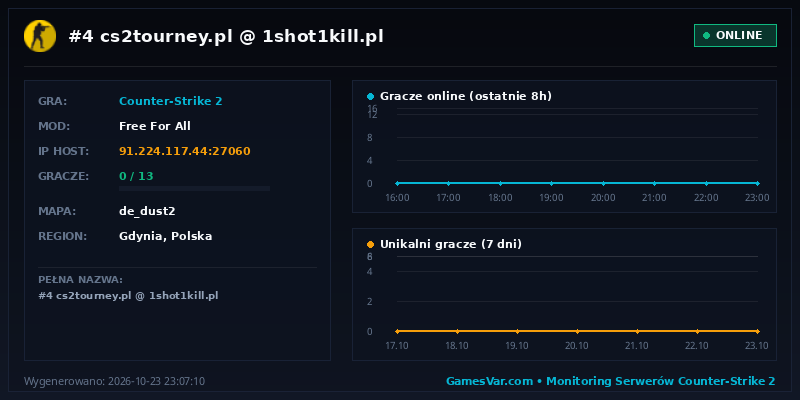Click the 21.10 data point on unique chart
800x400 pixels.
(x=637, y=331)
